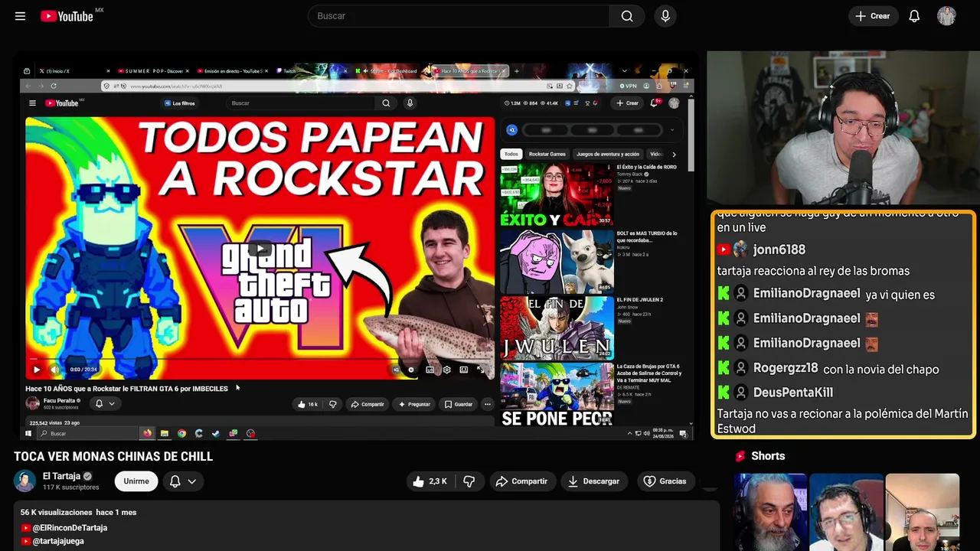Click the Steam icon on the streamed taskbar
Screen dimensions: 980x551
pos(216,433)
